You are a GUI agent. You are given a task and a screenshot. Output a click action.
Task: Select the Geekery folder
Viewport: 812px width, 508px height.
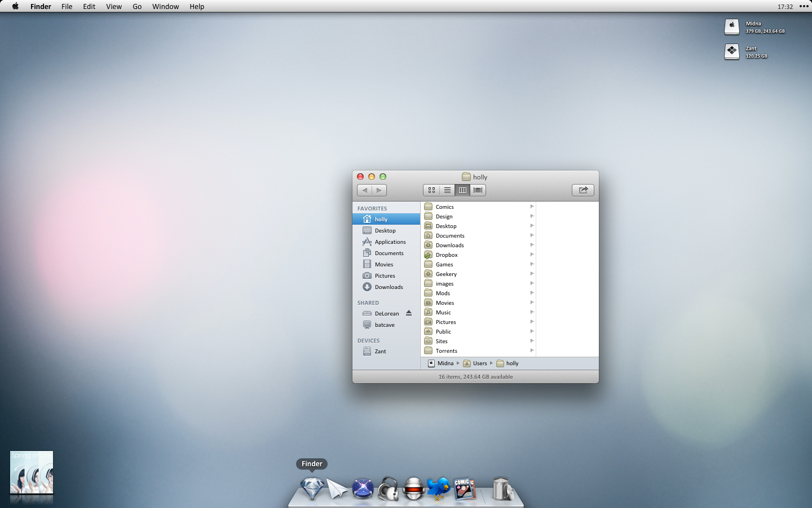pos(478,274)
